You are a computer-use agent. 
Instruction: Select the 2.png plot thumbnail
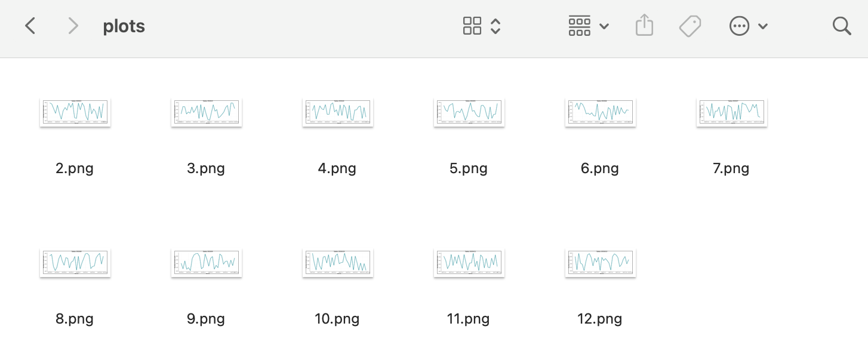click(x=75, y=112)
